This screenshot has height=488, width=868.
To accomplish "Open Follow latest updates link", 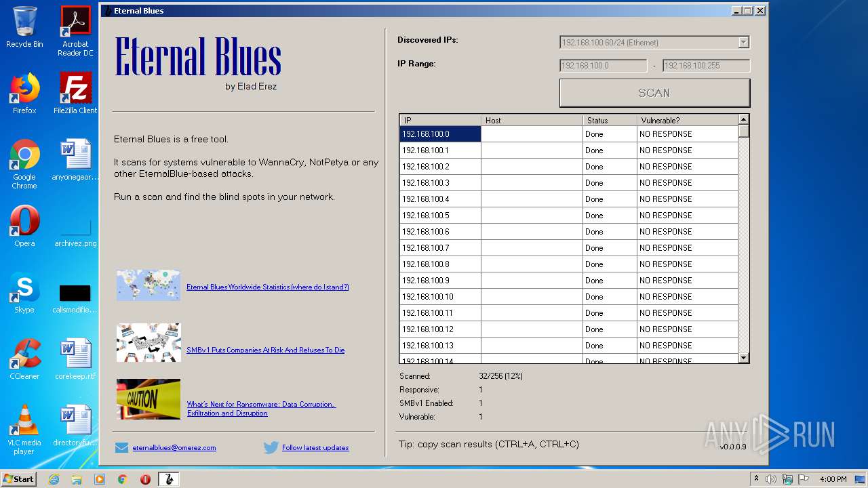I will (315, 447).
